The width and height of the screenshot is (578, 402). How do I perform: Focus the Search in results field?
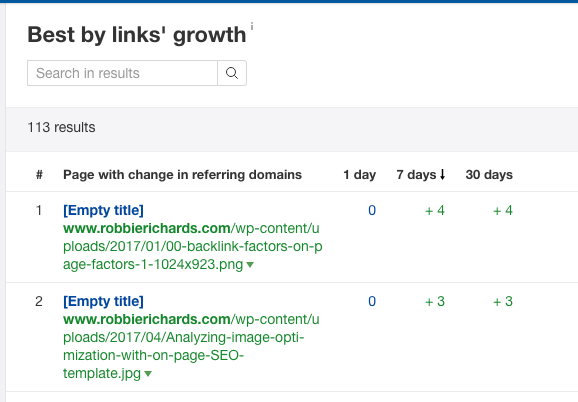point(122,73)
